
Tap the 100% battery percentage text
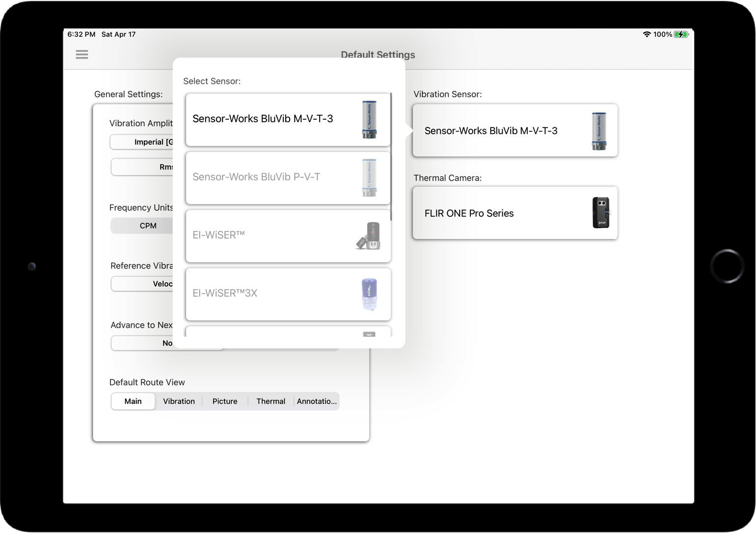[663, 34]
